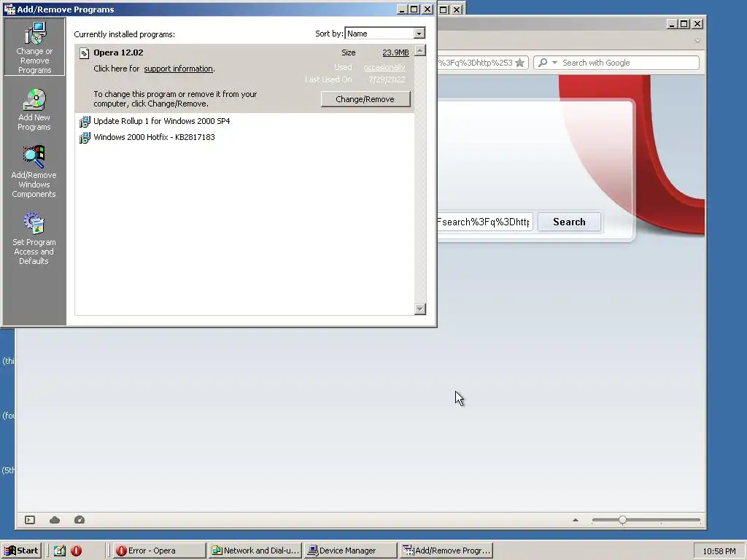The width and height of the screenshot is (747, 560).
Task: Click the bookmark star in Opera address bar
Action: (x=519, y=63)
